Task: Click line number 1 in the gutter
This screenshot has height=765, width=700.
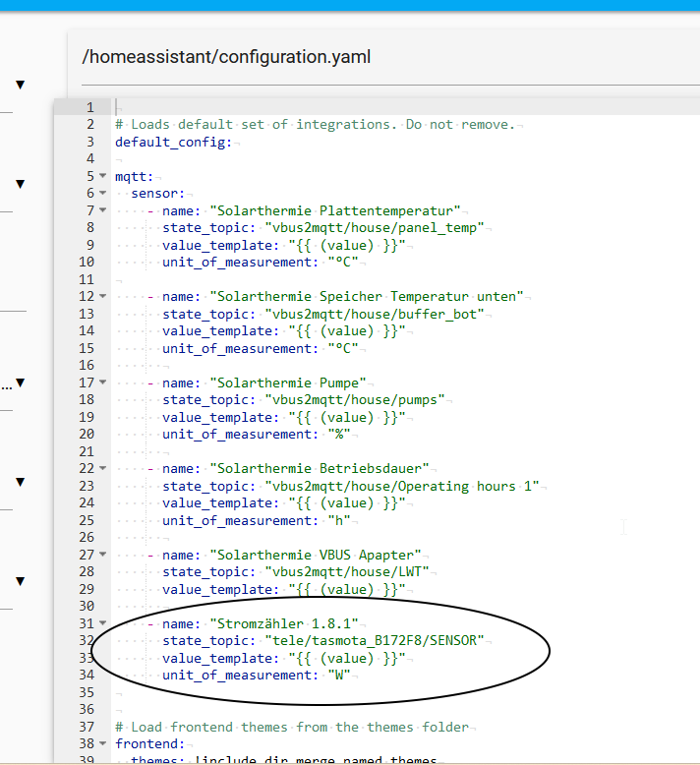Action: [x=90, y=107]
